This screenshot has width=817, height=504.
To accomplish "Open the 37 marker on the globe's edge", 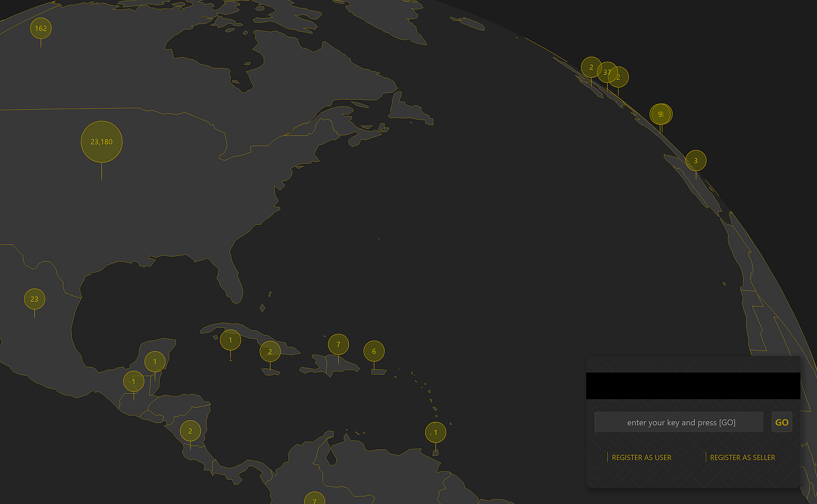I will coord(606,72).
